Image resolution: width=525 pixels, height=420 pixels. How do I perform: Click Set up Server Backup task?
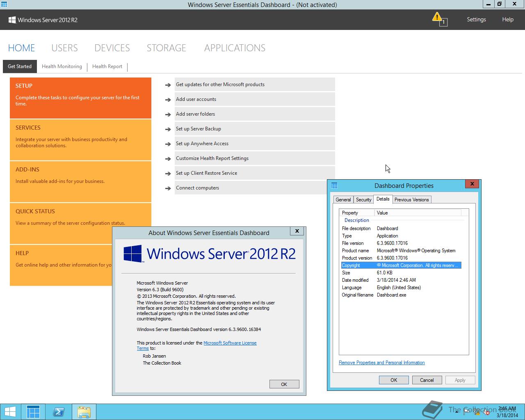(x=255, y=129)
